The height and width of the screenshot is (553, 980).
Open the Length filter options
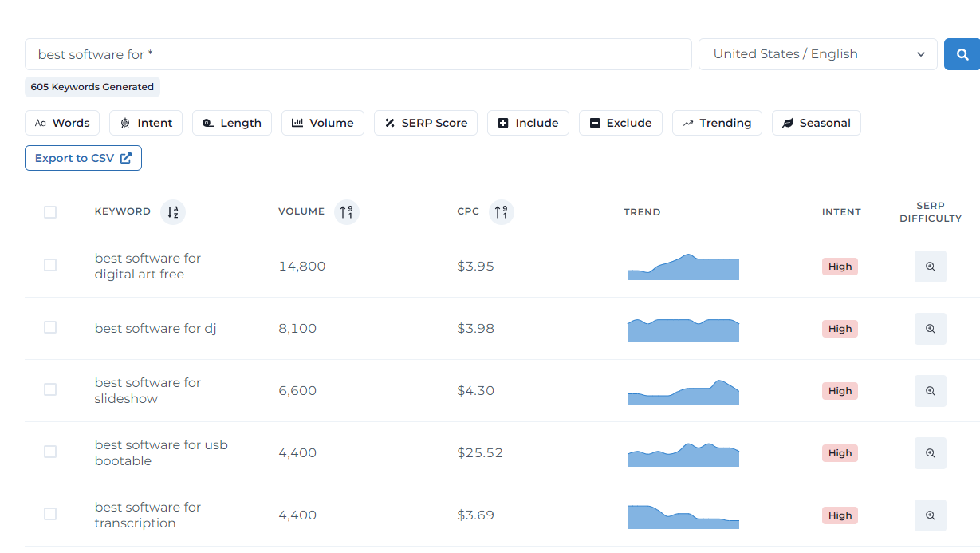[231, 123]
